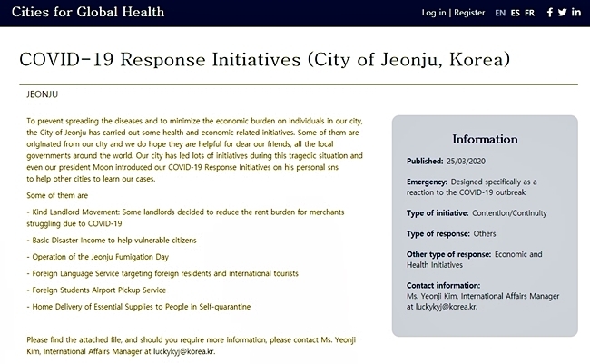Click the JEONJU city label
590x364 pixels.
click(x=42, y=94)
